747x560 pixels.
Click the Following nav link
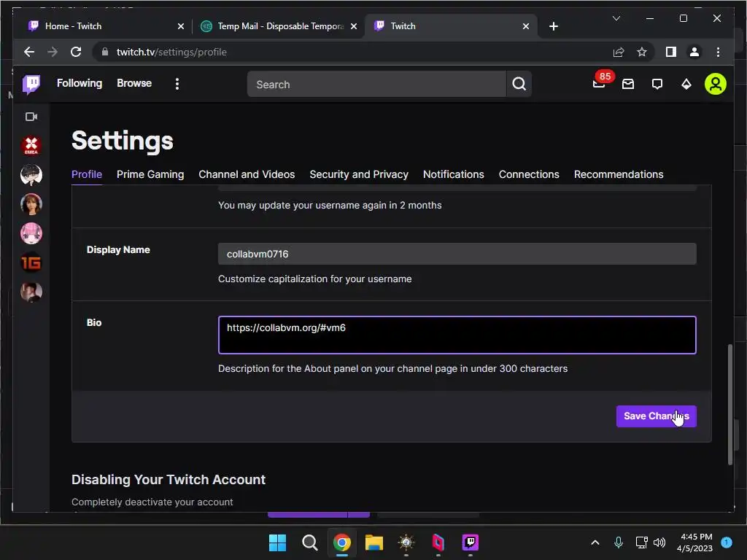pyautogui.click(x=79, y=83)
